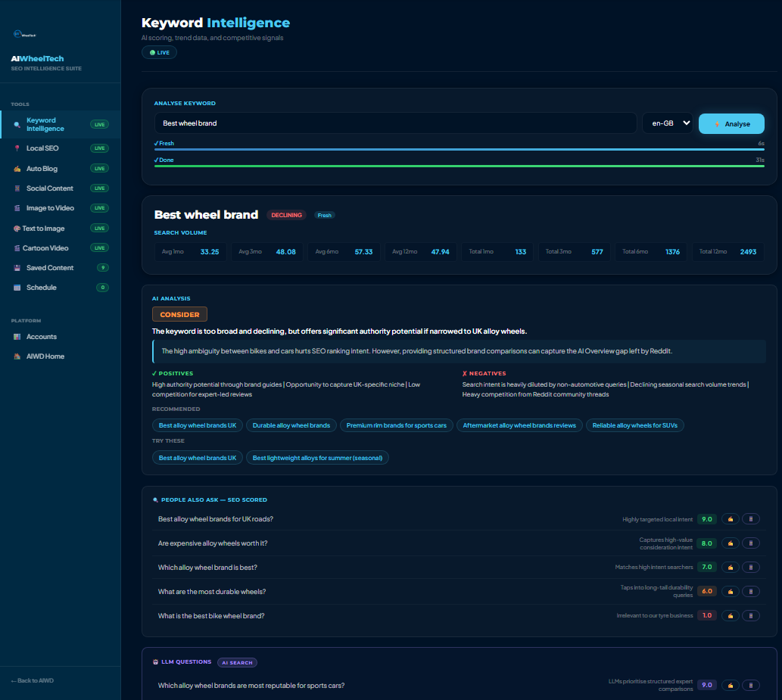Open the en-GB language dropdown

667,123
